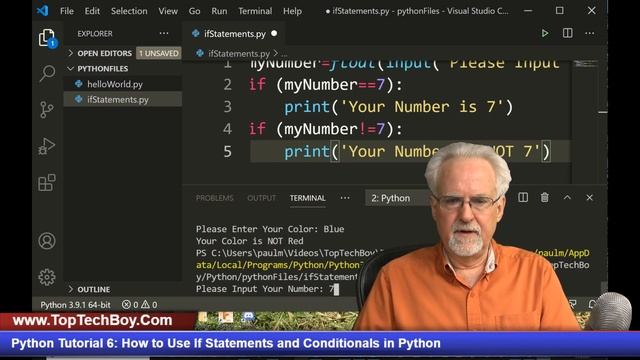The image size is (640, 360).
Task: Split the editor right
Action: coord(567,33)
